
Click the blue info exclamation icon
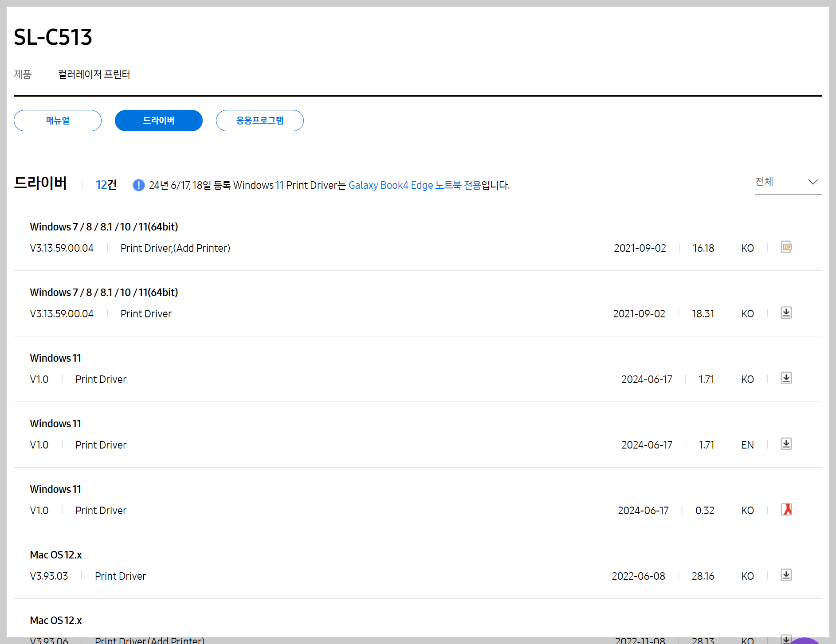tap(138, 185)
